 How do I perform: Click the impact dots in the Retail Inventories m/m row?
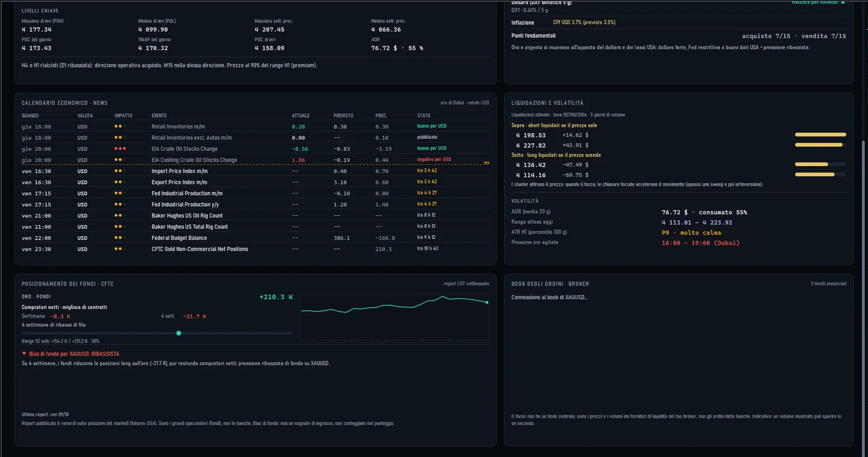[120, 126]
